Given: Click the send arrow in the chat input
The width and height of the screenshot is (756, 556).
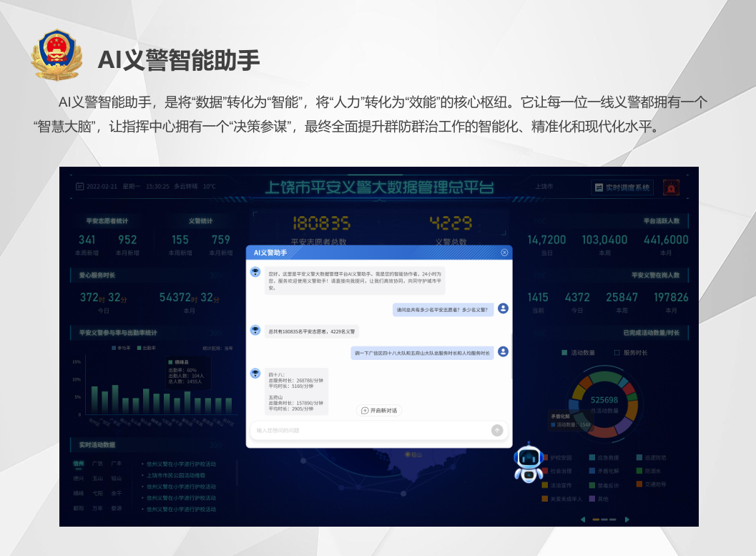Looking at the screenshot, I should click(497, 430).
